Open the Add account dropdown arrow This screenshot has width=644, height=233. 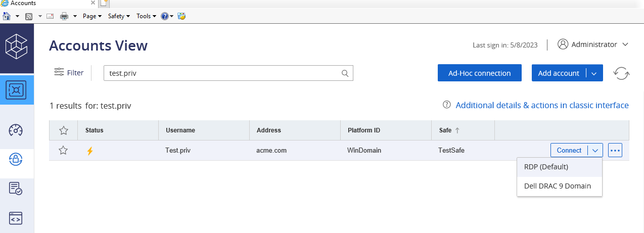pos(594,73)
